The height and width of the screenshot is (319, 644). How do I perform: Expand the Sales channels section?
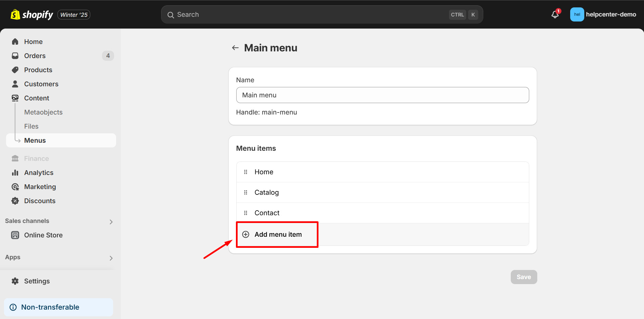tap(111, 222)
